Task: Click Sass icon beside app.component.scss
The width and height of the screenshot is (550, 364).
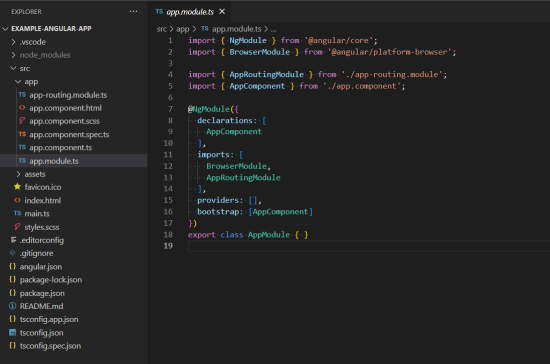Action: click(22, 121)
